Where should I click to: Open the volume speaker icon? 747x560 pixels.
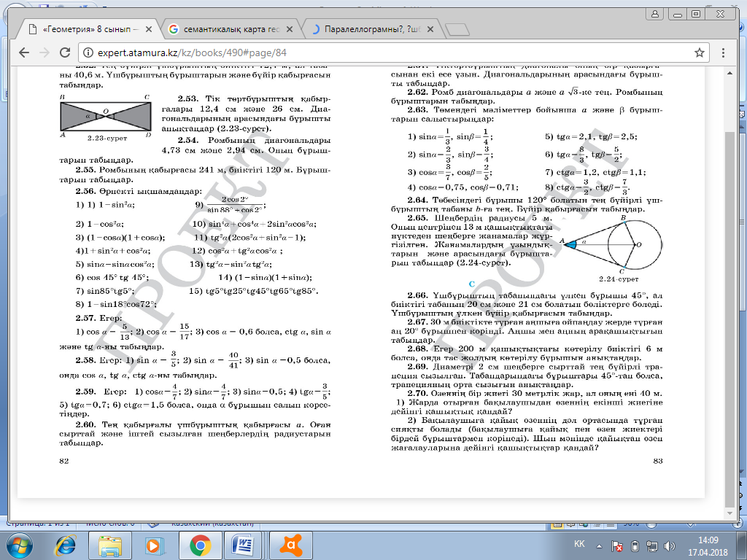pyautogui.click(x=670, y=545)
